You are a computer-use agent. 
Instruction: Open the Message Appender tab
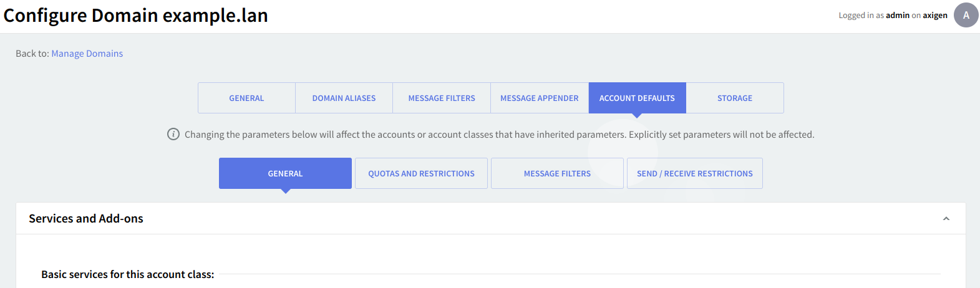click(x=539, y=98)
